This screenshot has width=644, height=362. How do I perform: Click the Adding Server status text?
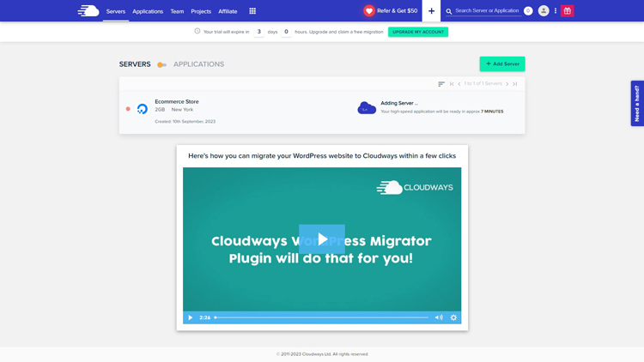point(399,103)
